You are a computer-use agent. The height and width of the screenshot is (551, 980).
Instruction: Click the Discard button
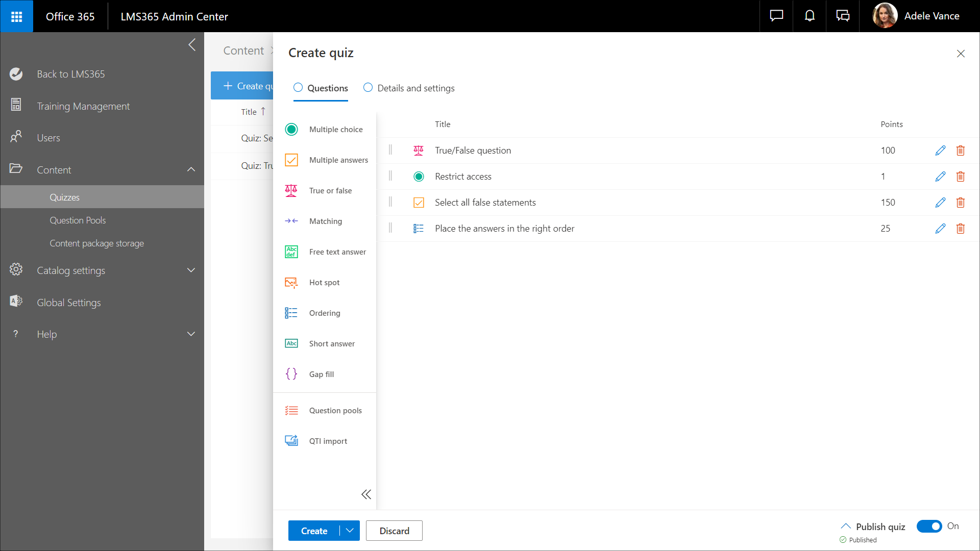394,531
